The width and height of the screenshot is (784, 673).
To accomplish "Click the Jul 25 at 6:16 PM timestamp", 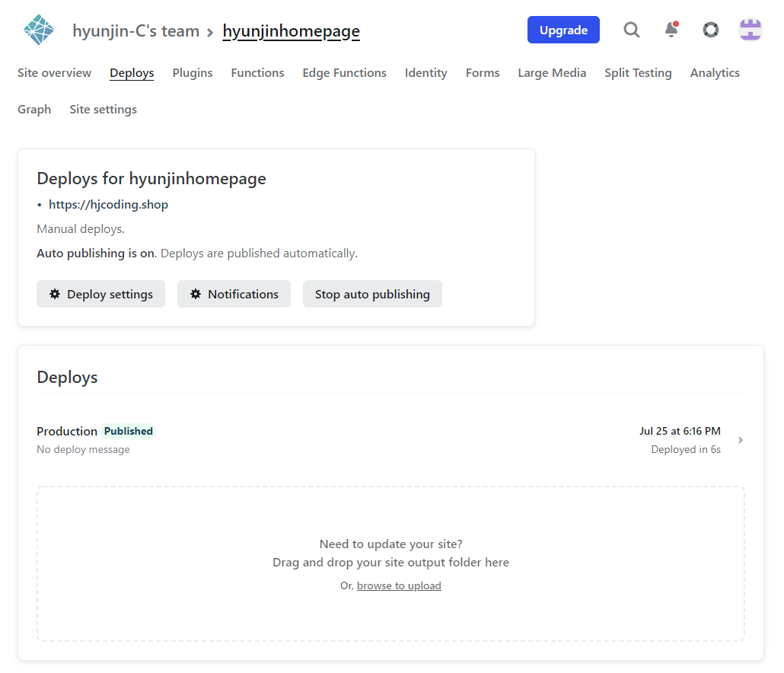I will tap(680, 431).
